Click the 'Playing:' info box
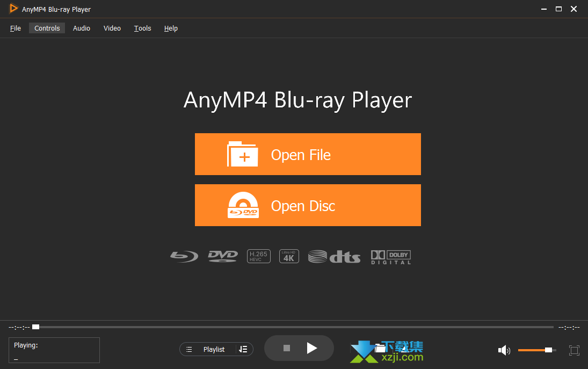 coord(54,350)
